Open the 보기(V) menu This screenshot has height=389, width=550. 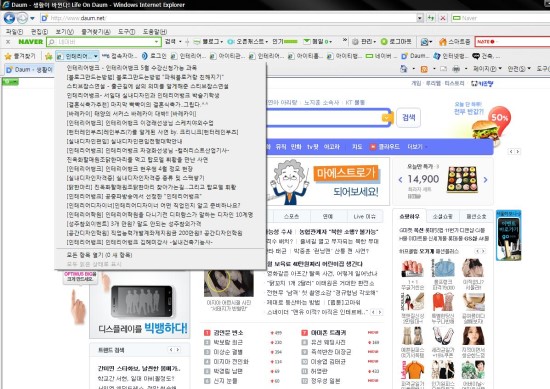[x=65, y=32]
